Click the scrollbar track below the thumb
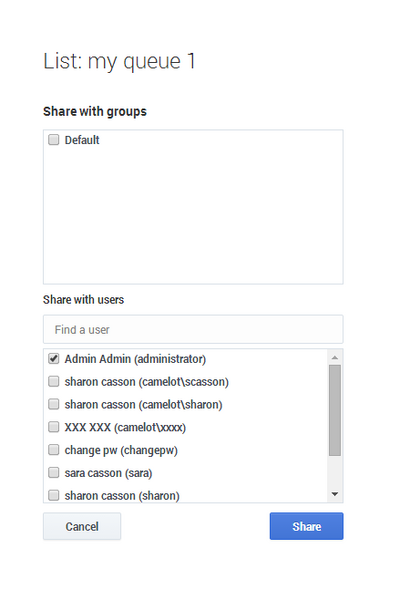 pos(335,472)
